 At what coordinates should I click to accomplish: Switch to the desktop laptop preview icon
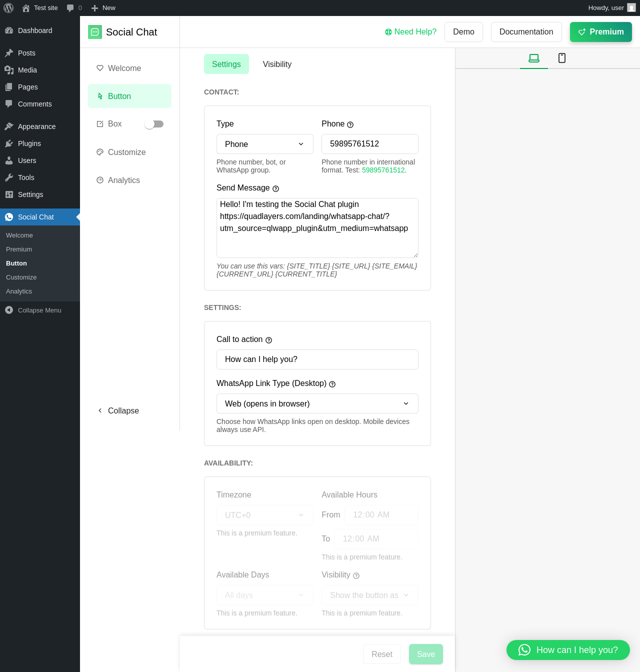(534, 58)
